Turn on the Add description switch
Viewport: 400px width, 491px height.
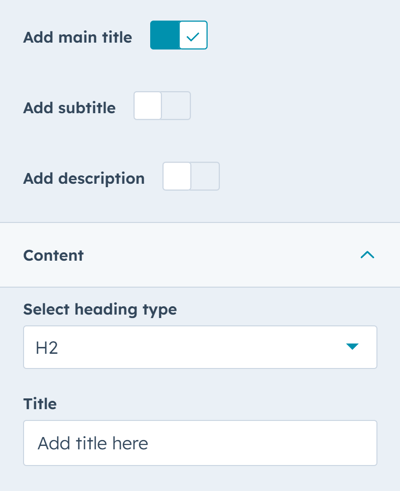tap(191, 176)
